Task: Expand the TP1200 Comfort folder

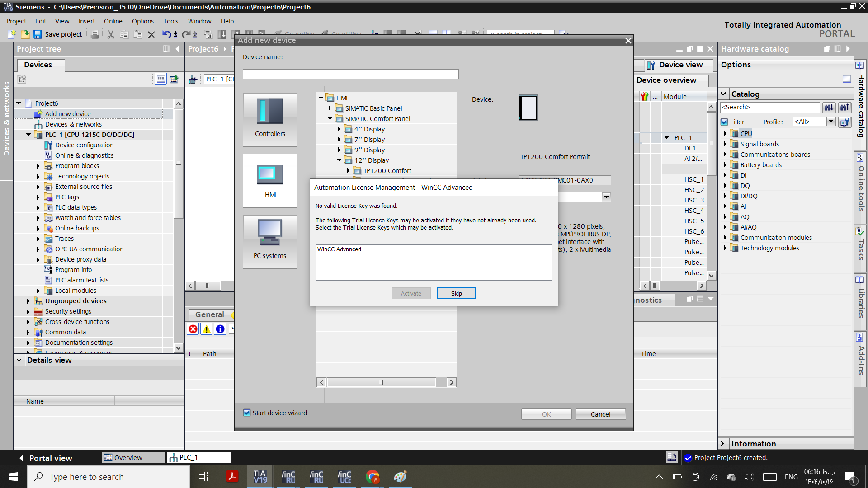Action: [348, 170]
